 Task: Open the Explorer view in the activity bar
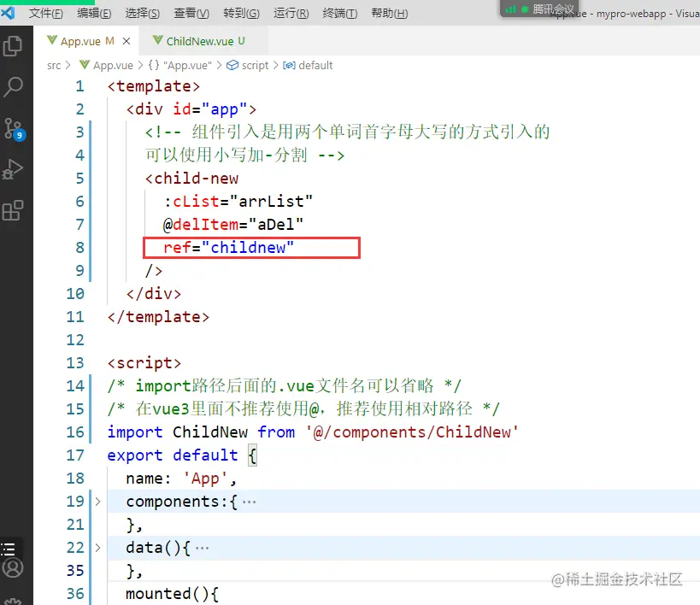(x=14, y=46)
